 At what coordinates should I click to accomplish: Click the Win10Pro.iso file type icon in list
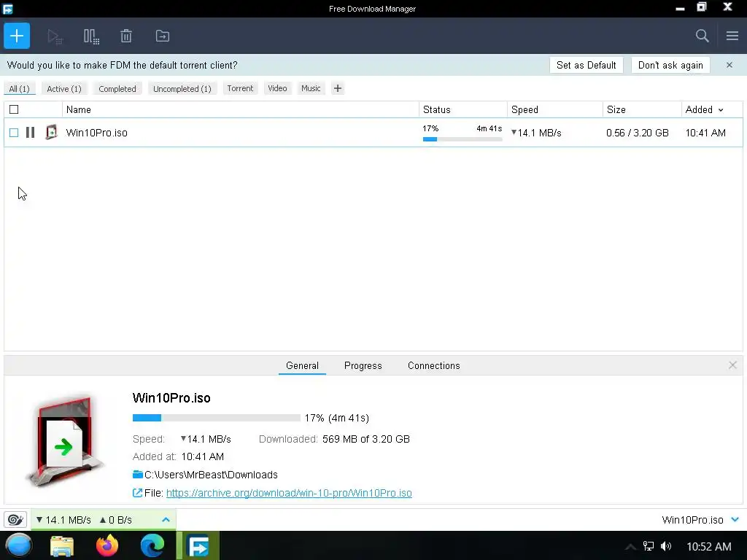point(51,133)
